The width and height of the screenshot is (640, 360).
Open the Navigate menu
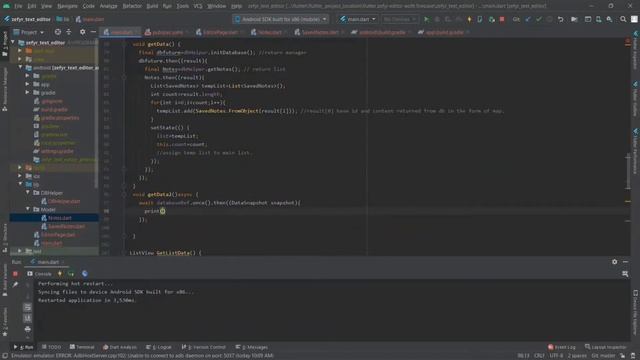[x=67, y=6]
